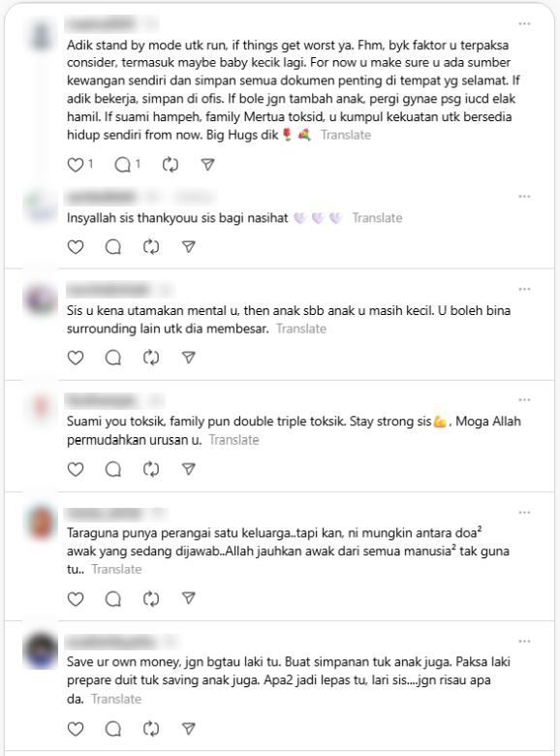Translate the 'Big Hugs dik' comment
The height and width of the screenshot is (756, 560).
point(346,135)
